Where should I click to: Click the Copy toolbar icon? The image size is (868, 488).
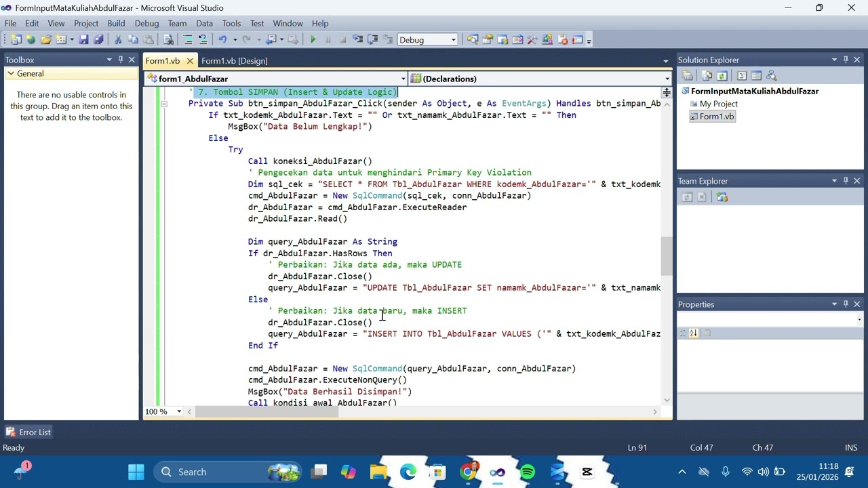coord(133,40)
